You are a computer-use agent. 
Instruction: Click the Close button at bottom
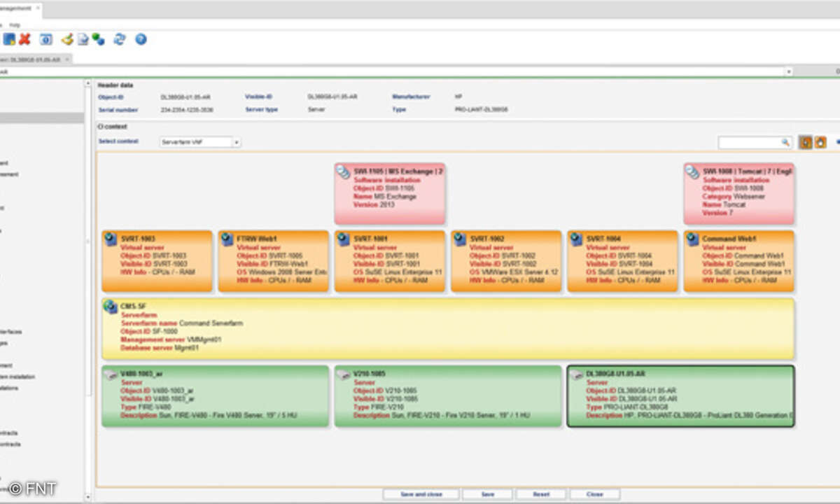point(596,494)
